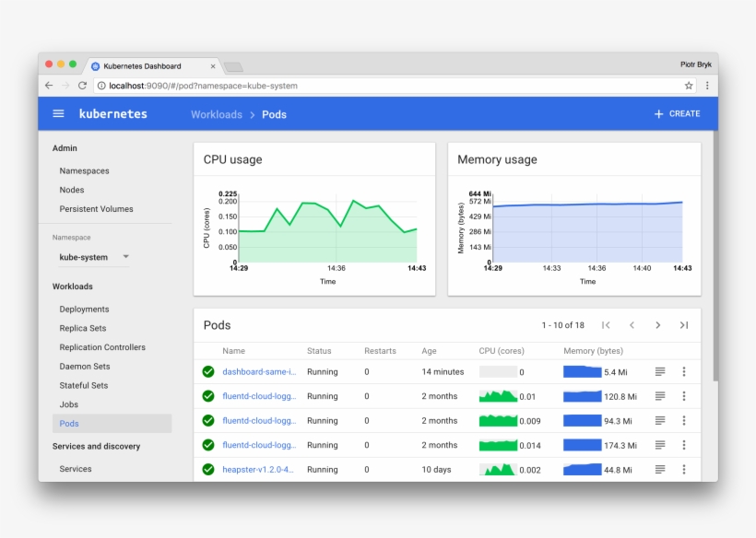Open Persistent Volumes in the sidebar
Viewport: 756px width, 538px height.
[x=97, y=209]
